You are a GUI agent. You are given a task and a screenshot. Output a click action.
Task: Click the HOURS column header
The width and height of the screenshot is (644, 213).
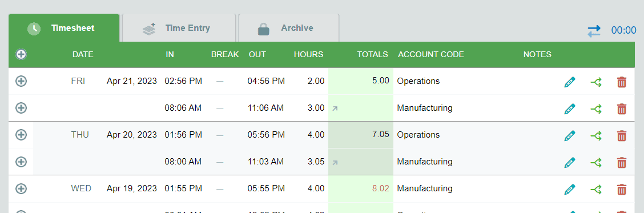tap(308, 54)
